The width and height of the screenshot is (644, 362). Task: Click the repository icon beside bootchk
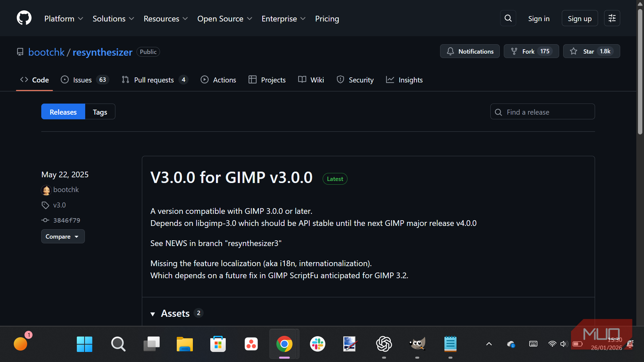[20, 52]
